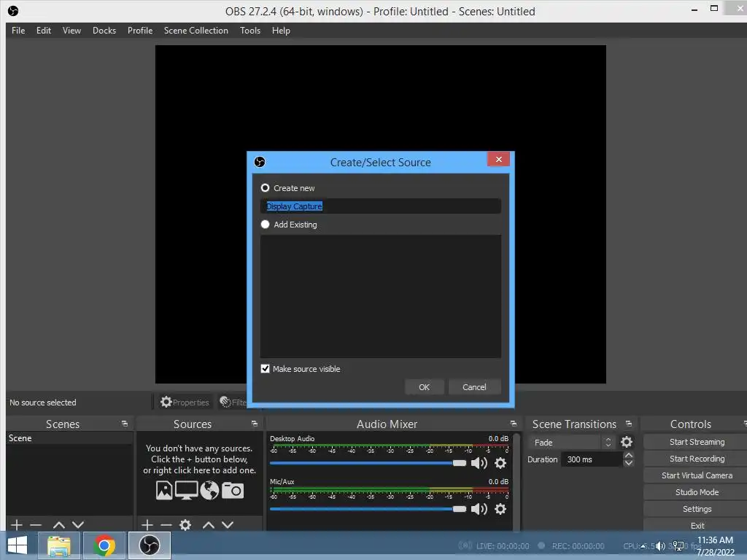Click OBS Studio taskbar icon
Image resolution: width=747 pixels, height=560 pixels.
click(x=149, y=545)
